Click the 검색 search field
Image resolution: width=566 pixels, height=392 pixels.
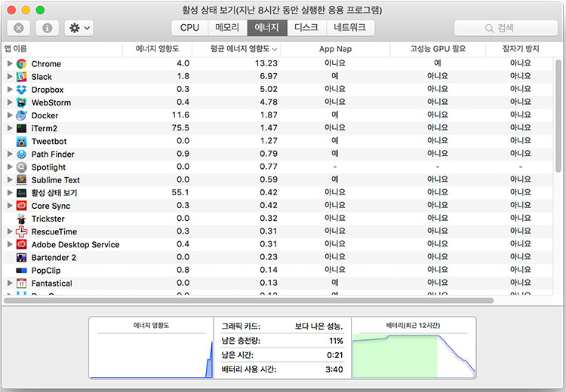506,28
